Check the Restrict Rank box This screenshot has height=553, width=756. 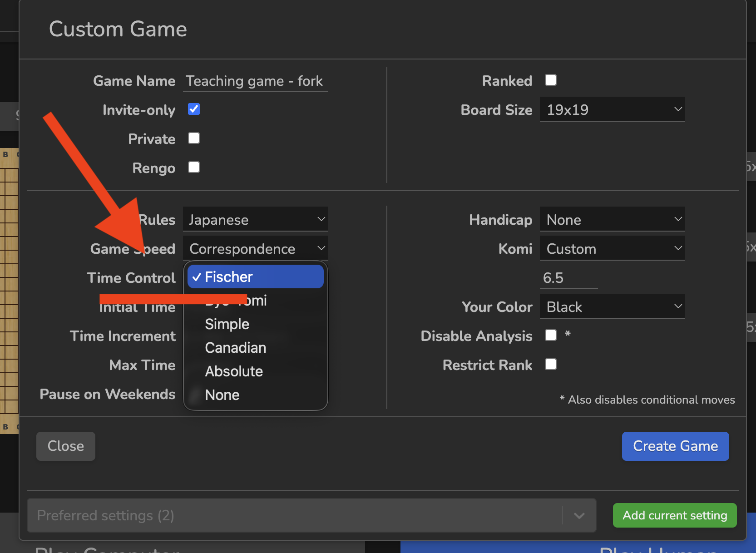coord(550,365)
